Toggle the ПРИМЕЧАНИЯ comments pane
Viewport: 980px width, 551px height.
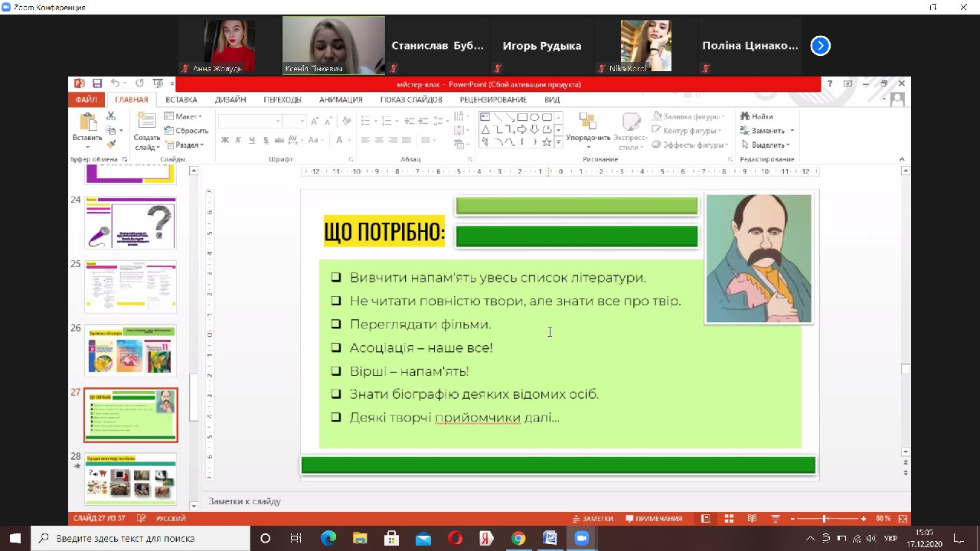(x=654, y=518)
